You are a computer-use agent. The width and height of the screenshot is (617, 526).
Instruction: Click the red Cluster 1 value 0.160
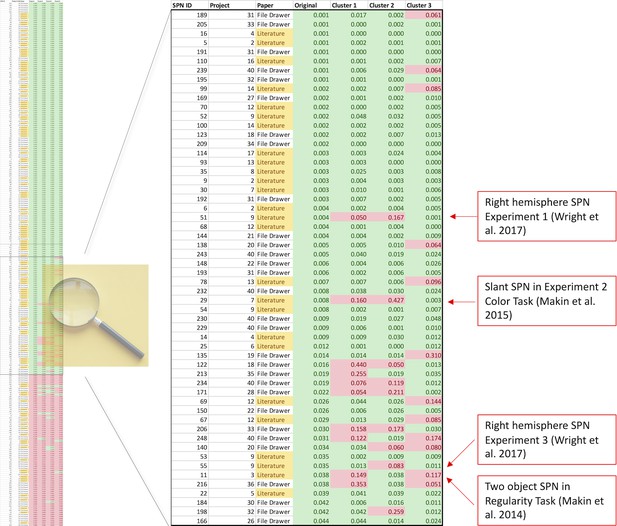point(349,300)
